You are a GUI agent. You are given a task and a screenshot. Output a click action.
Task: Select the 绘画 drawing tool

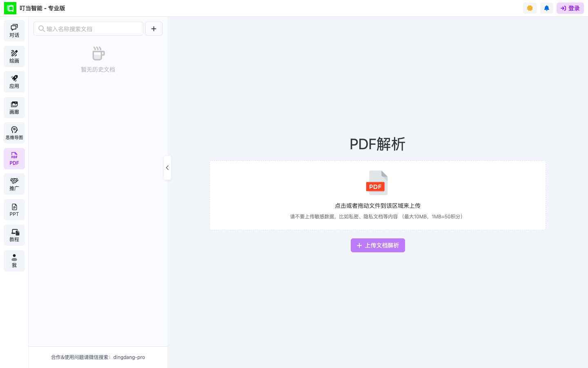click(14, 56)
